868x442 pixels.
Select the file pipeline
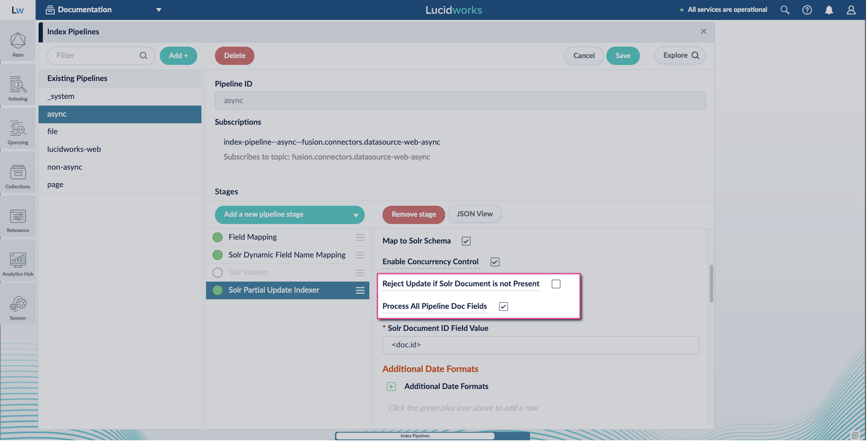(x=120, y=131)
